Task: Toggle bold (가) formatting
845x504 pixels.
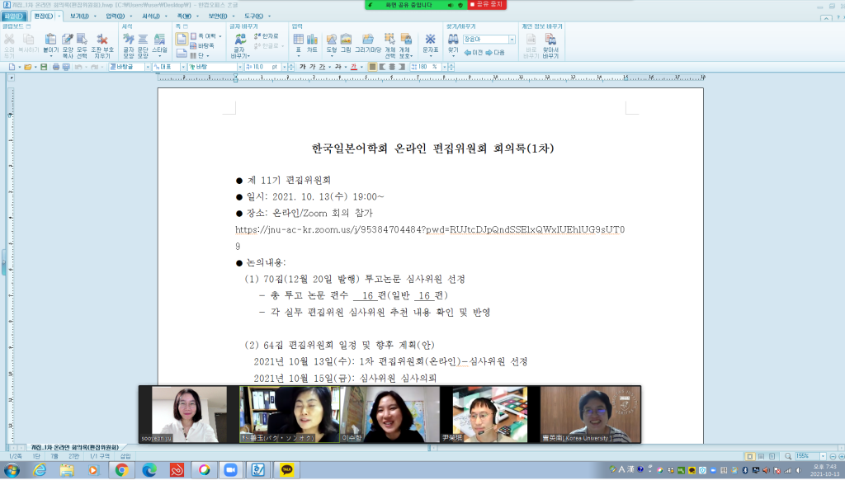Action: [x=302, y=68]
